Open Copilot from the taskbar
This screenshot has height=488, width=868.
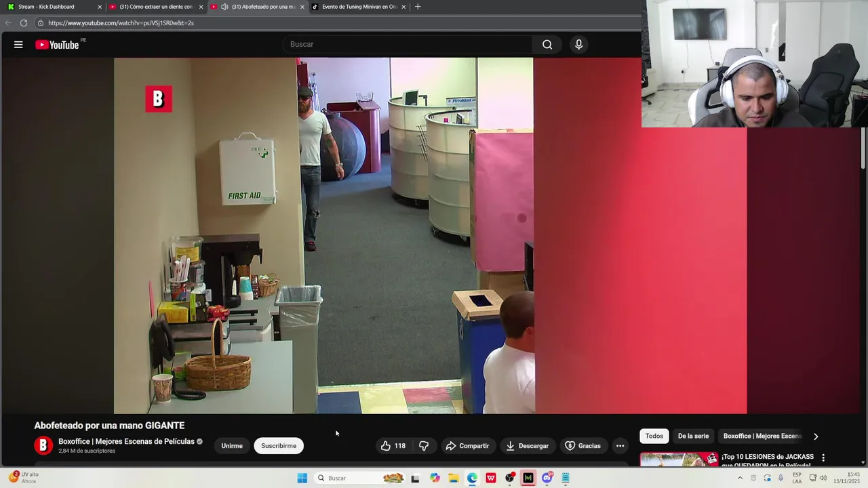tap(435, 479)
